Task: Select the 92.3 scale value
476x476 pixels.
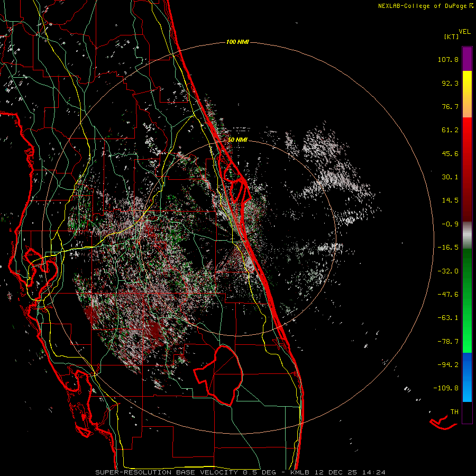Action: click(450, 83)
